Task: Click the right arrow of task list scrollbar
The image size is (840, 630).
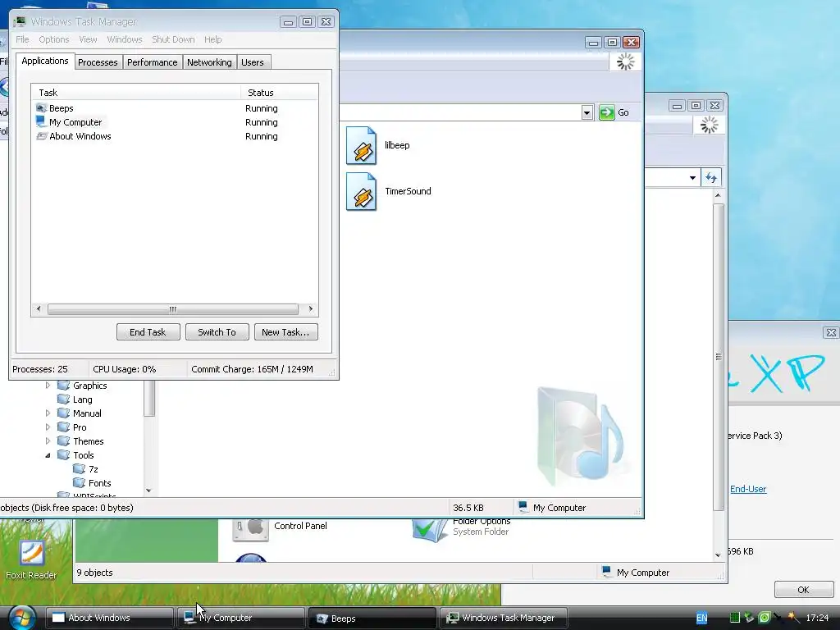Action: click(x=311, y=309)
